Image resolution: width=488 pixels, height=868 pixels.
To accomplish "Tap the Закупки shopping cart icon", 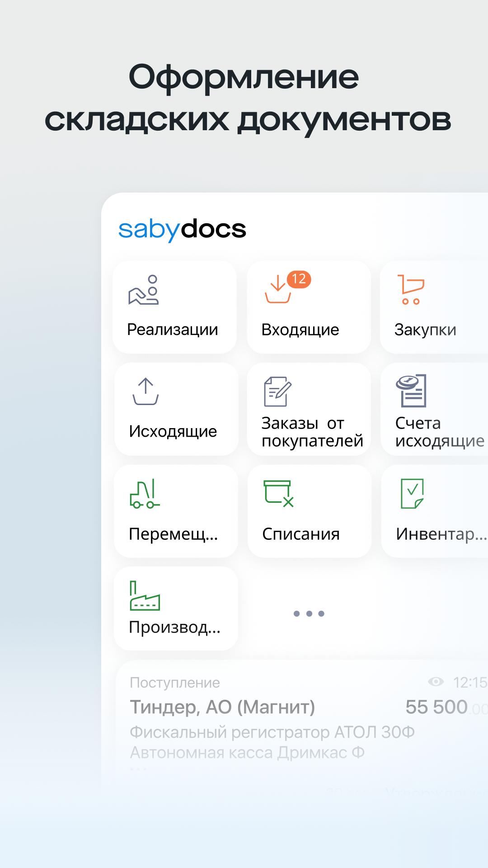I will (x=411, y=289).
